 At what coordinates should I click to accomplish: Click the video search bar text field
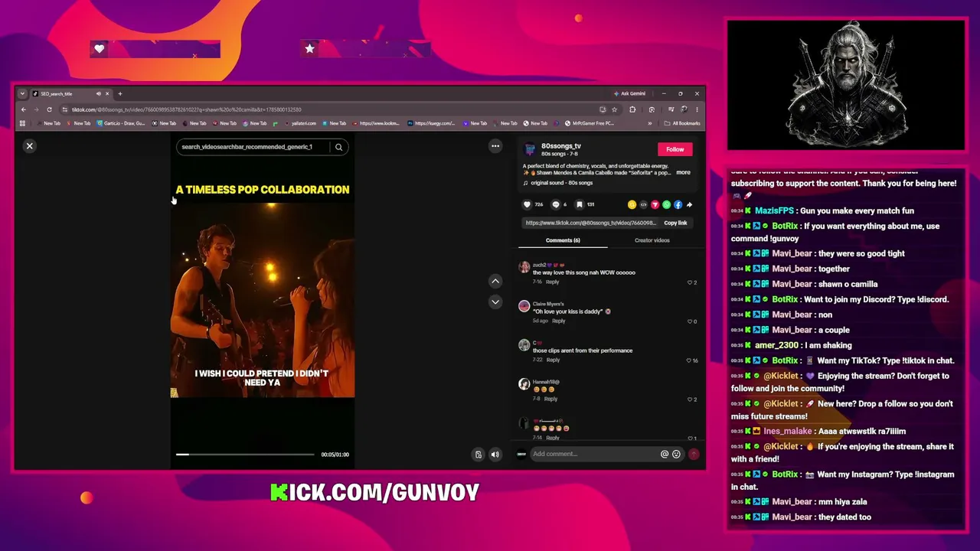point(254,147)
